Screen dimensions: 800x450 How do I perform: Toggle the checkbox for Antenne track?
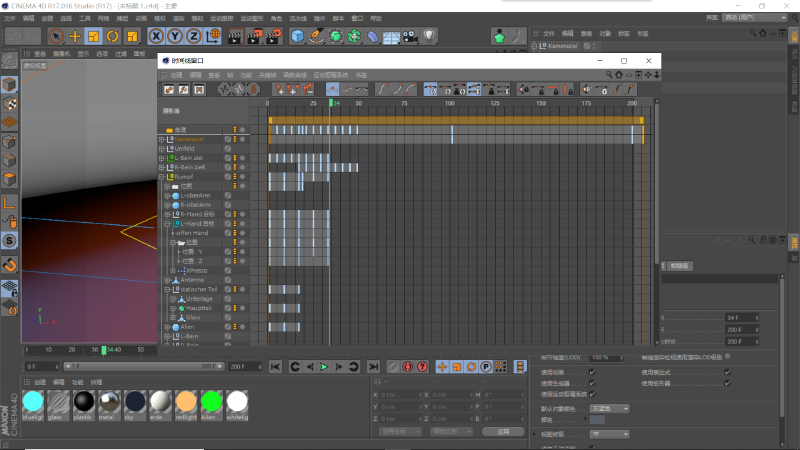[x=228, y=280]
